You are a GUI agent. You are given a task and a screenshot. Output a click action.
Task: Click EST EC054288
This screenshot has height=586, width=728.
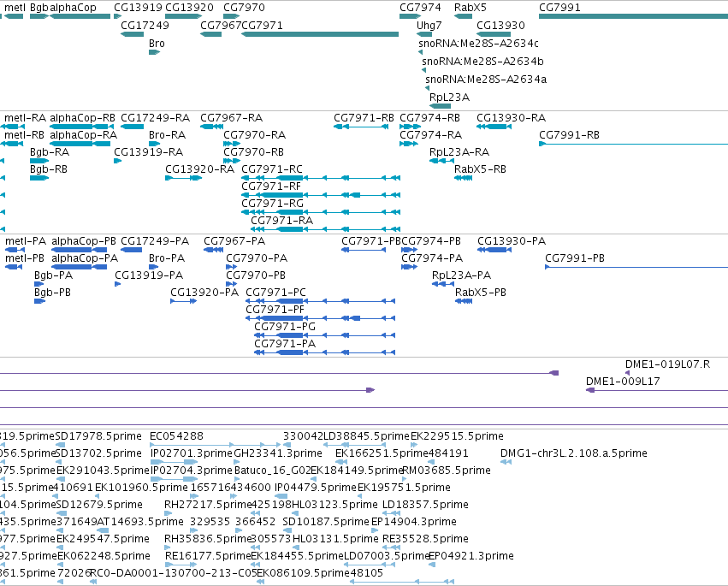tap(176, 436)
